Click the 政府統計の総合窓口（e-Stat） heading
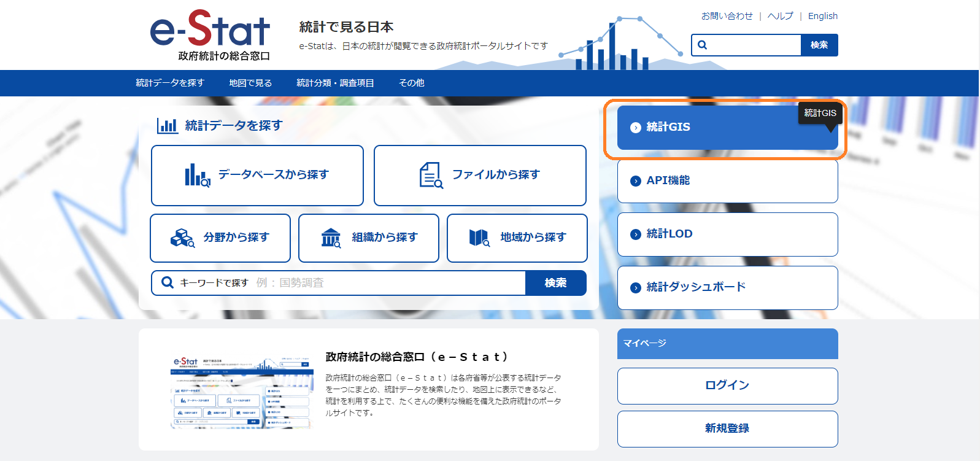Viewport: 980px width, 461px height. [417, 357]
